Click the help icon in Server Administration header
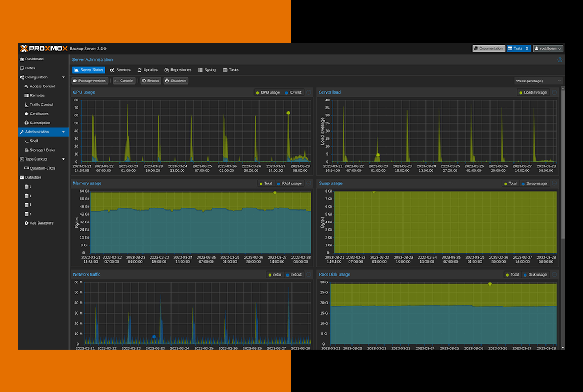583x392 pixels. point(559,59)
